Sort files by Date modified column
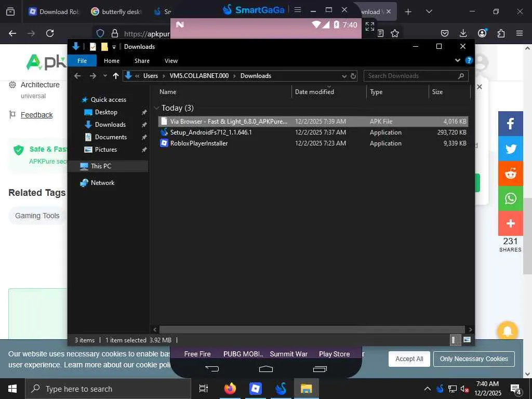532x399 pixels. [x=314, y=92]
